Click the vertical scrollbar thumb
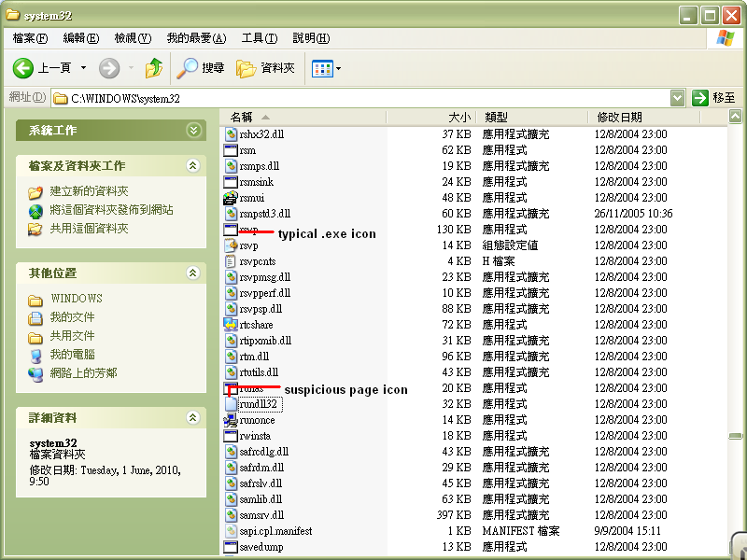Viewport: 747px width, 560px height. [x=735, y=436]
